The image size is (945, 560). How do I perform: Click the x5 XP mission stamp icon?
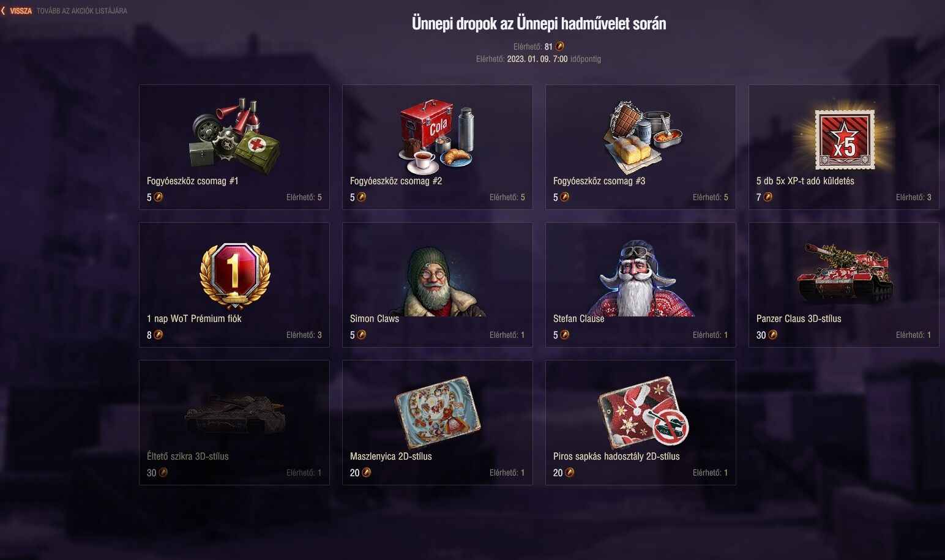coord(844,139)
